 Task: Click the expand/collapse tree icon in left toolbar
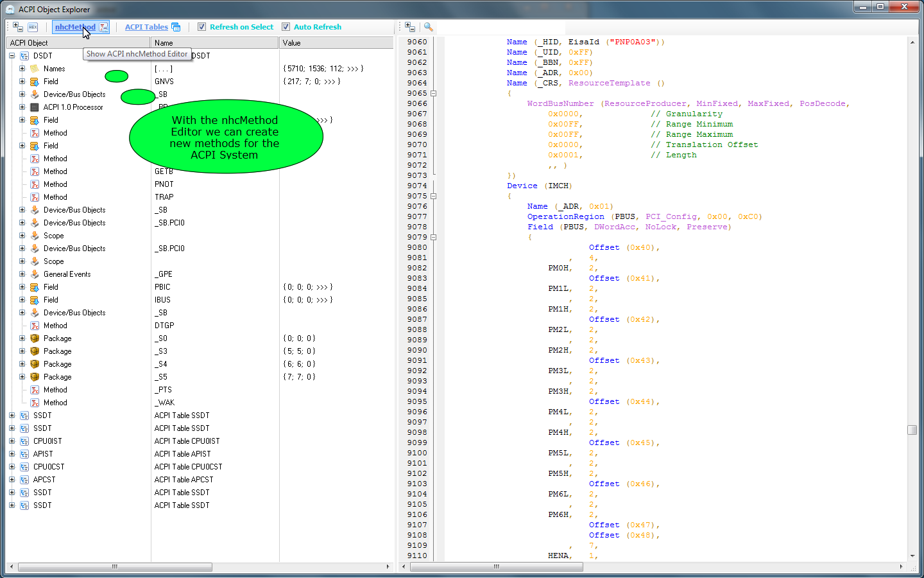click(17, 27)
